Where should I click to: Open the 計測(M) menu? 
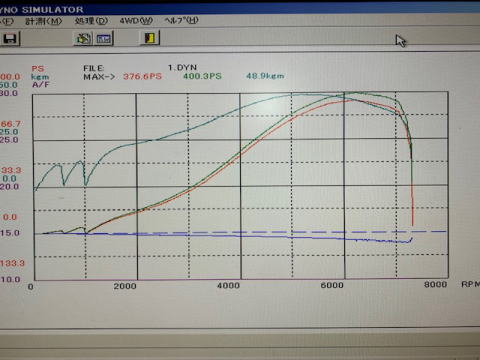(x=44, y=21)
